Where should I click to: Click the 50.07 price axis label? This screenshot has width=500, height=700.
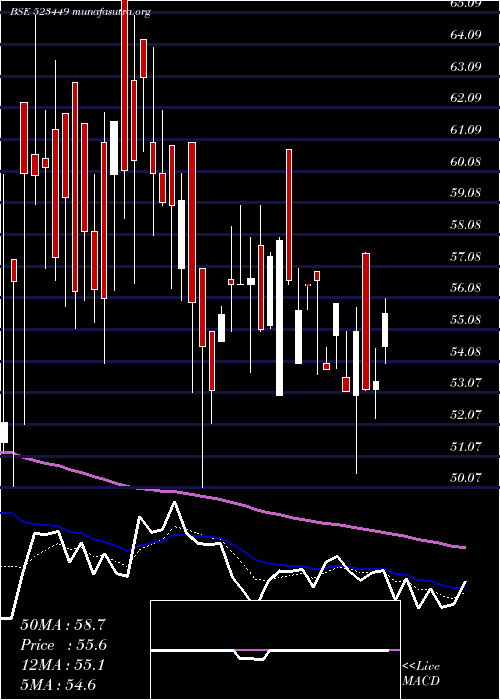(466, 478)
